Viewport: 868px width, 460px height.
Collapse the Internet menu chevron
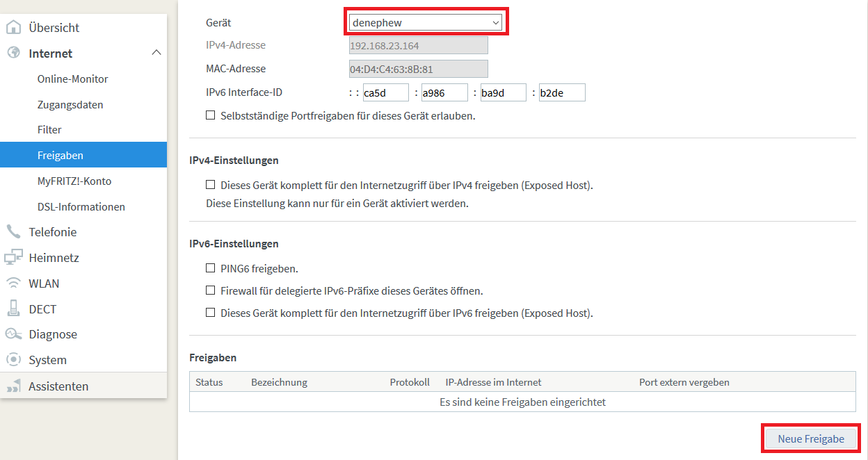(x=156, y=54)
